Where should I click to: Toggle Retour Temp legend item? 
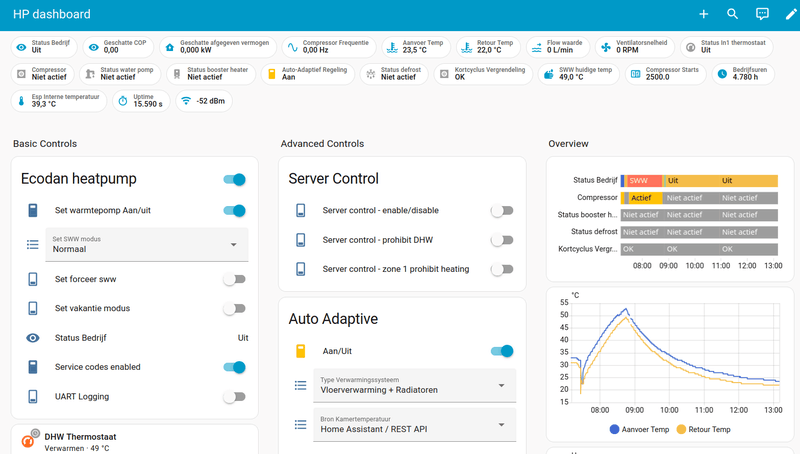point(703,430)
